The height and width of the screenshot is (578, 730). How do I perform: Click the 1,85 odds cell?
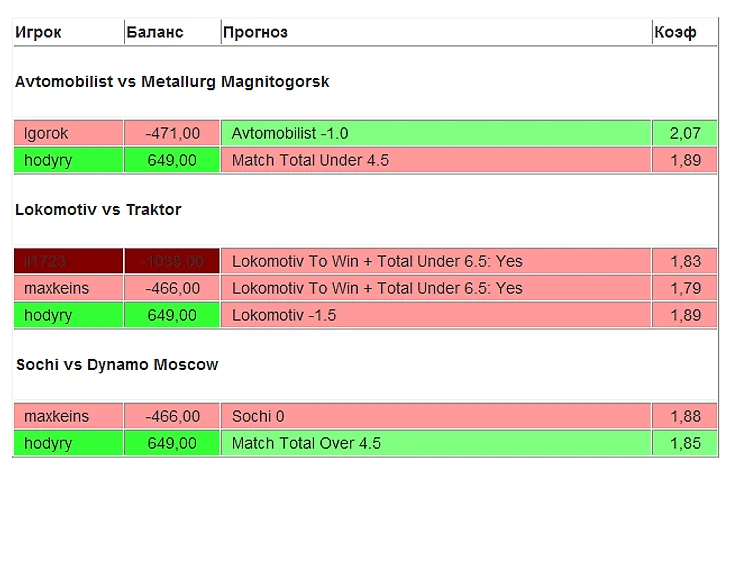tap(685, 443)
